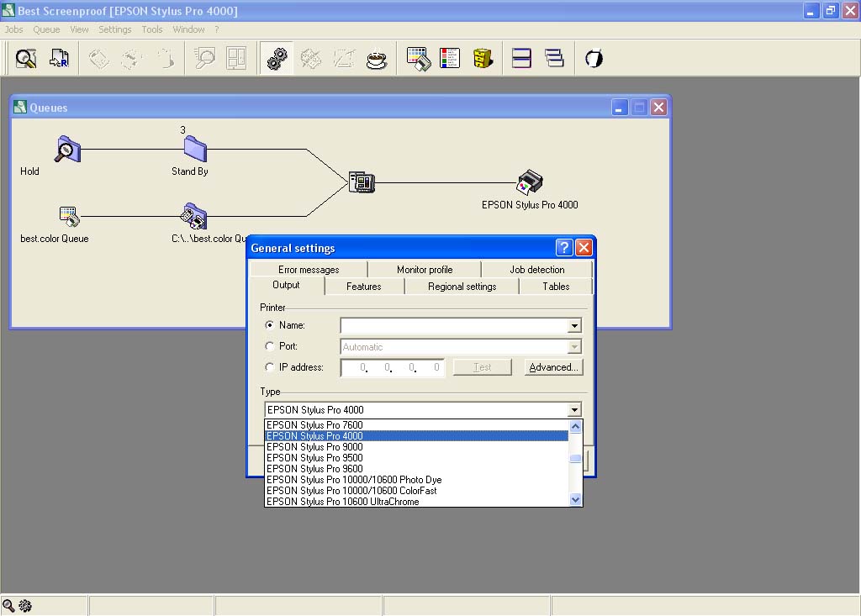The width and height of the screenshot is (861, 616).
Task: Click the Advanced... button
Action: click(553, 367)
